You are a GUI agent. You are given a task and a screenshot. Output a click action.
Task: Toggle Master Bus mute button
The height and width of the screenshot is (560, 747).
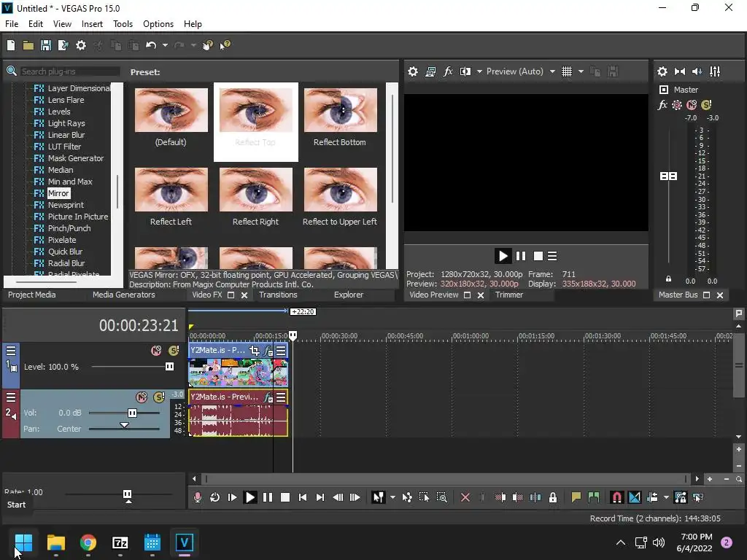coord(692,105)
